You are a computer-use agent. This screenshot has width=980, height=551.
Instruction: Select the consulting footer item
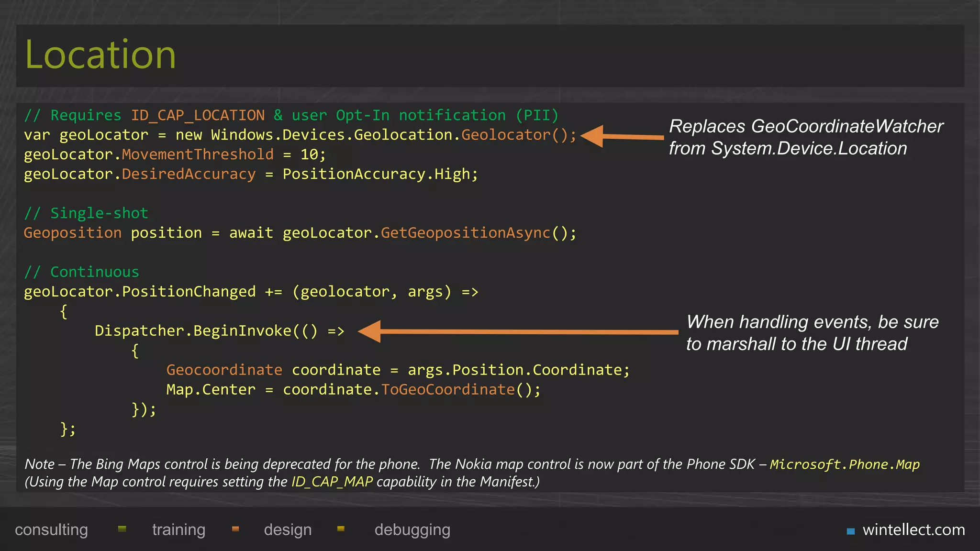click(x=51, y=530)
